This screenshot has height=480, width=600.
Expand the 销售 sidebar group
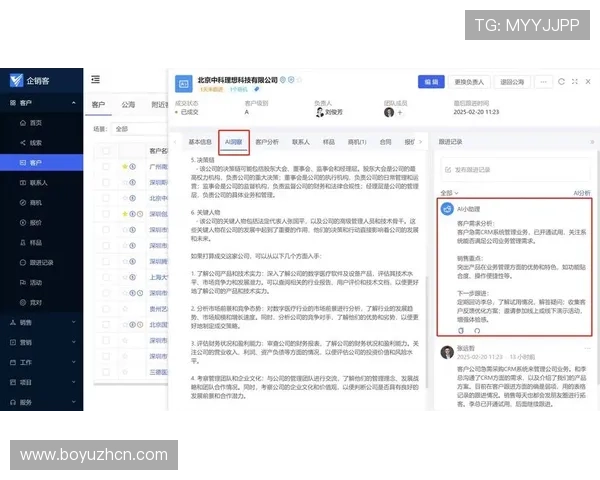(73, 322)
